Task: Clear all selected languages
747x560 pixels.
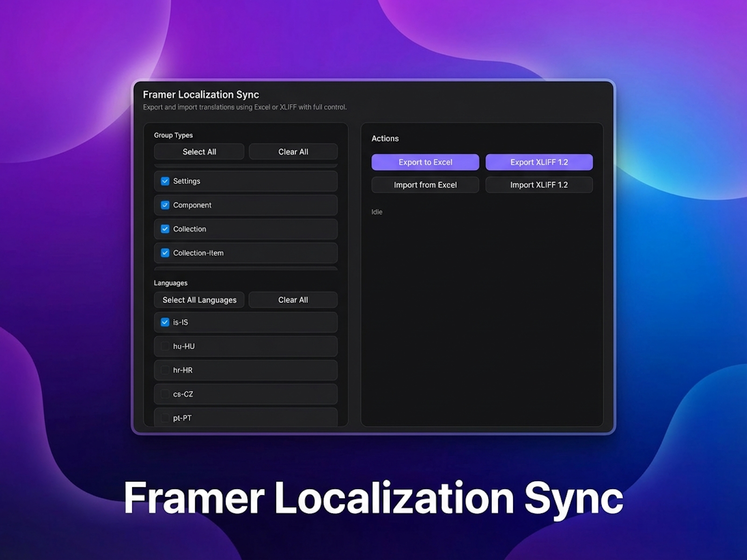Action: (x=293, y=300)
